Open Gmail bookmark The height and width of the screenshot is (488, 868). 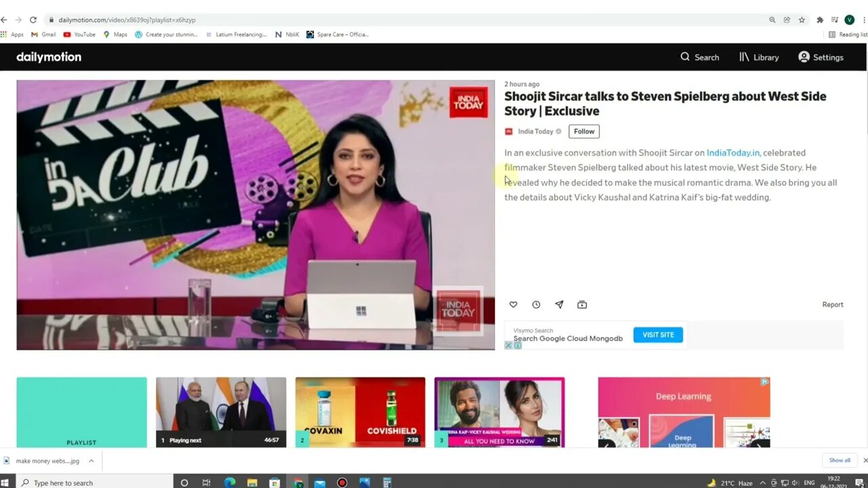(x=43, y=34)
